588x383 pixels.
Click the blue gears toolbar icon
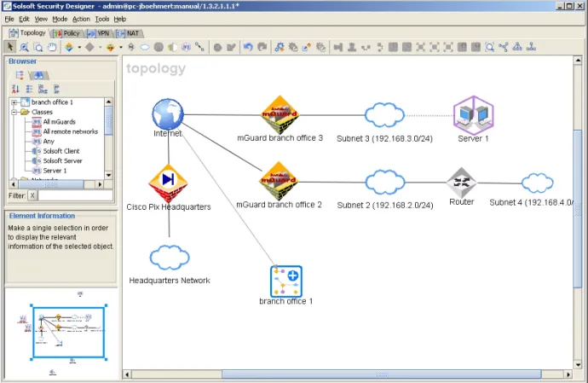tap(280, 47)
